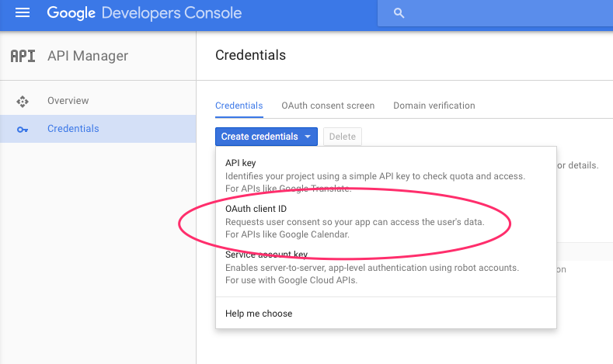Select Help me choose
The image size is (613, 364).
point(386,314)
